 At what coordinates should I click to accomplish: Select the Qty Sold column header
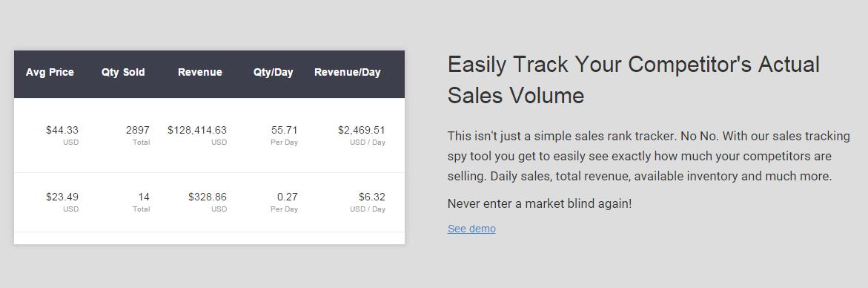123,72
